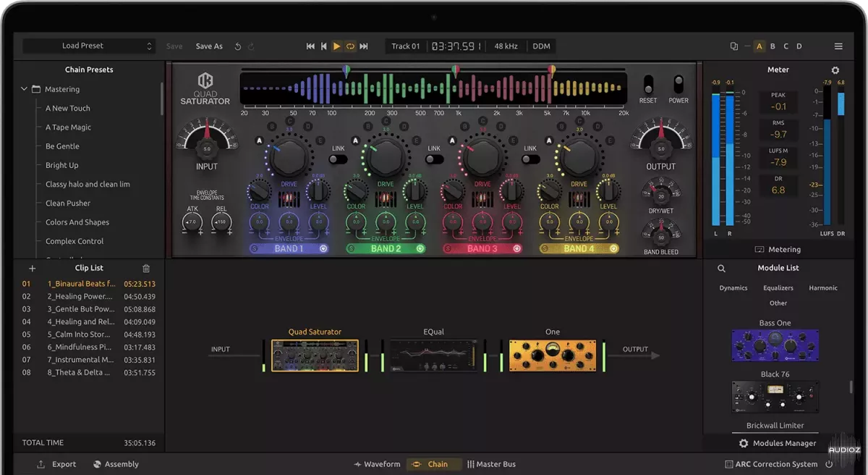868x475 pixels.
Task: Select the Bass One module thumbnail
Action: point(775,346)
